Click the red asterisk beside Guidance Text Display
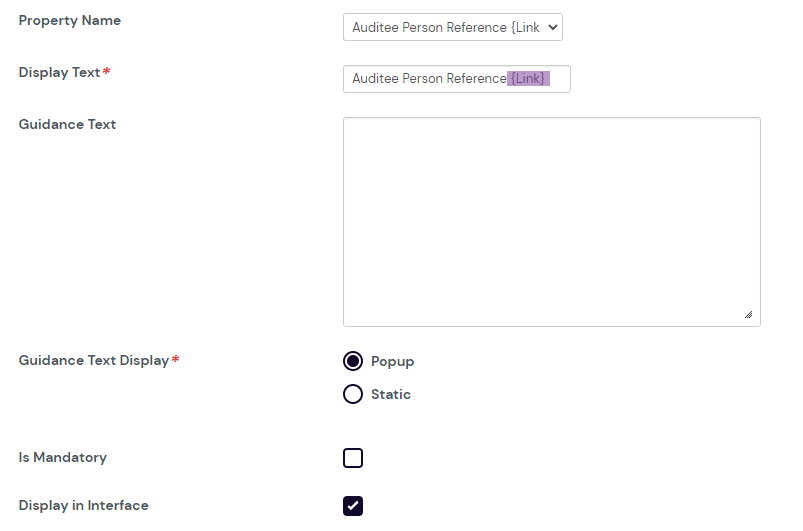The image size is (803, 531). click(x=176, y=360)
